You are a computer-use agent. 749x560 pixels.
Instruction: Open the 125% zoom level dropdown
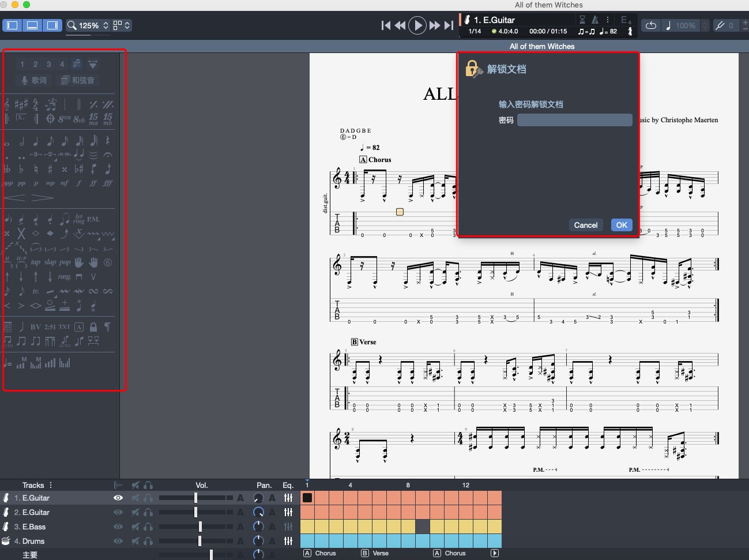(88, 25)
